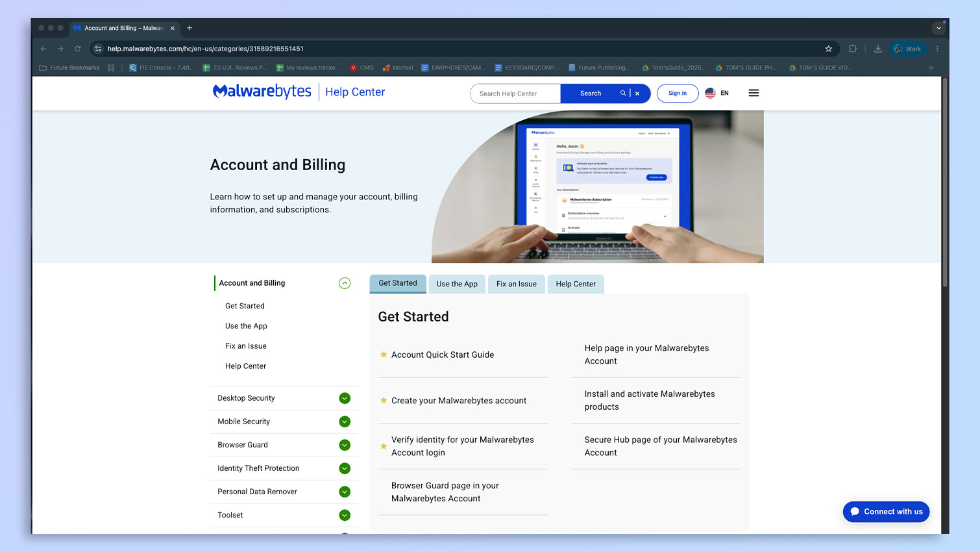Screen dimensions: 980x552
Task: Switch to the Get Started tab
Action: [x=398, y=284]
